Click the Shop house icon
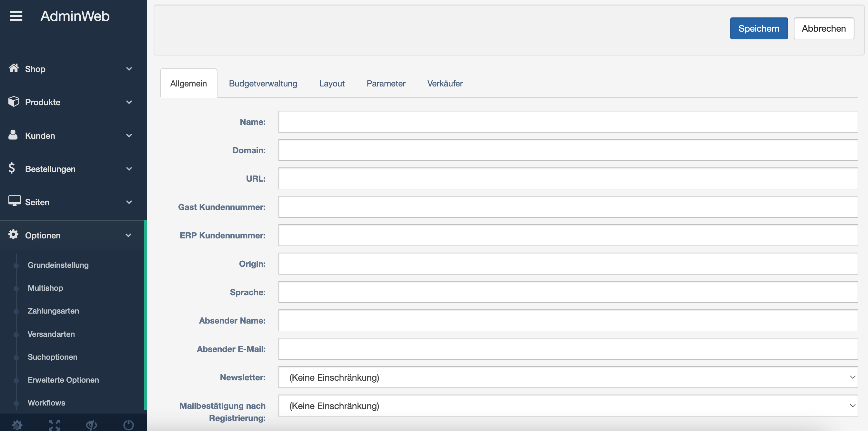868x431 pixels. click(x=14, y=68)
